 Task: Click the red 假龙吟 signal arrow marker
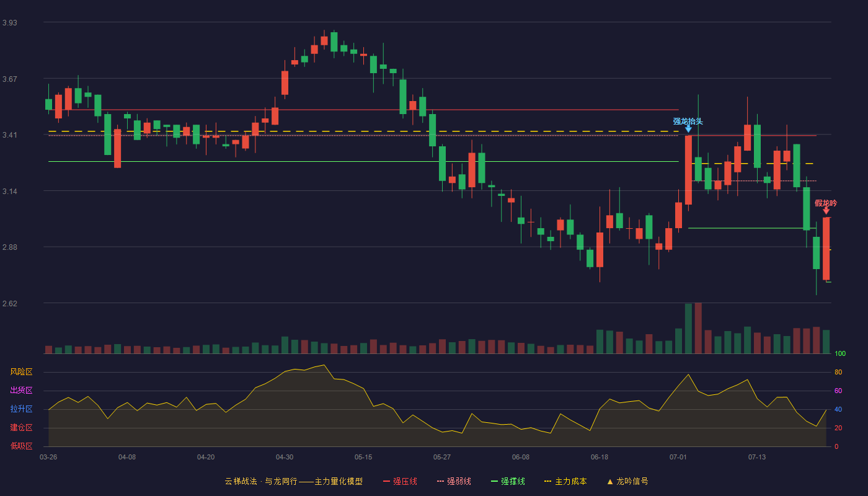point(826,211)
